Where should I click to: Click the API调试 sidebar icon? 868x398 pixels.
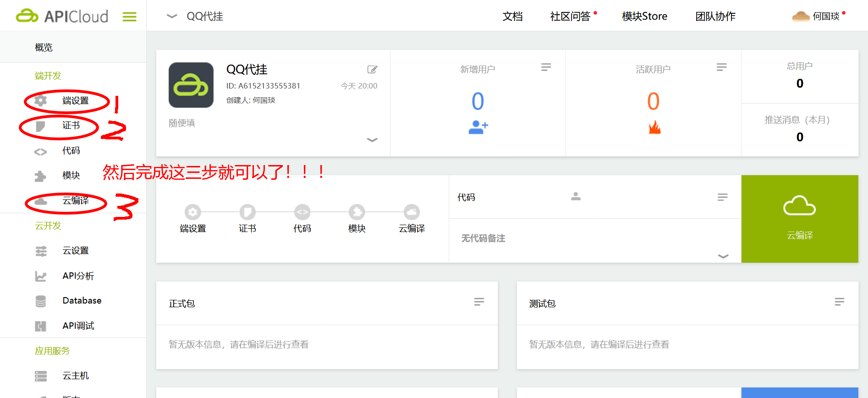tap(41, 326)
